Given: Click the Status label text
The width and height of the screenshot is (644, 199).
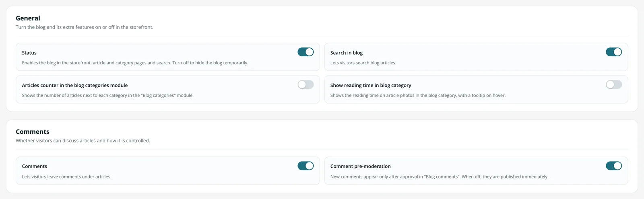Looking at the screenshot, I should pos(29,53).
